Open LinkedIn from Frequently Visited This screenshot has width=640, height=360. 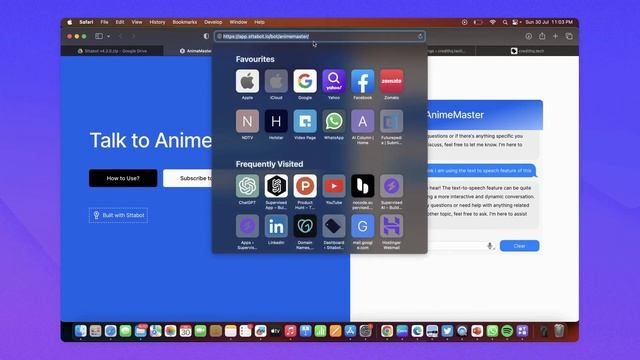(276, 226)
